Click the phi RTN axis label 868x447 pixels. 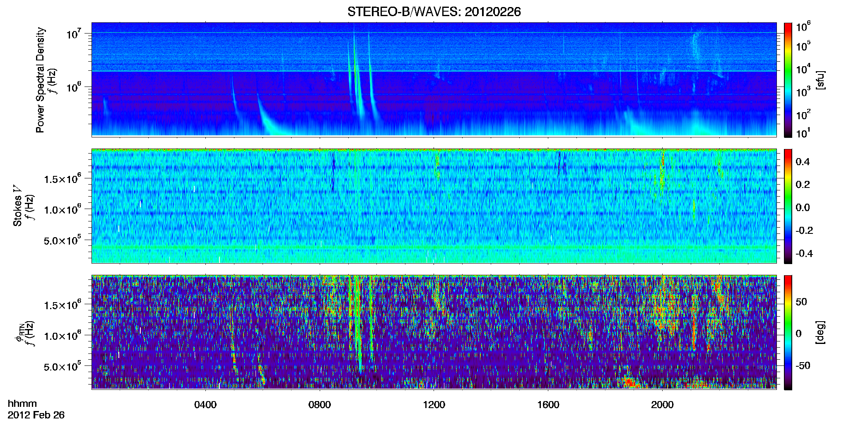click(19, 333)
